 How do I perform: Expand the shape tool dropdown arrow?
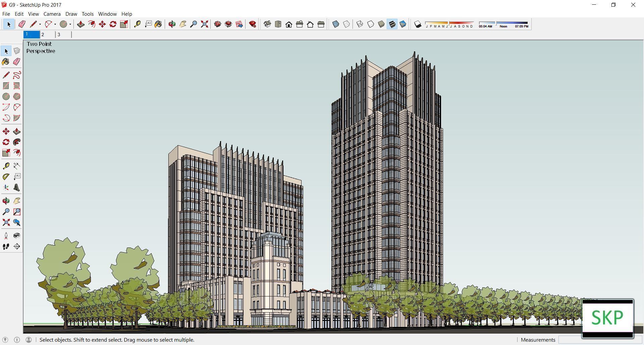pos(70,24)
